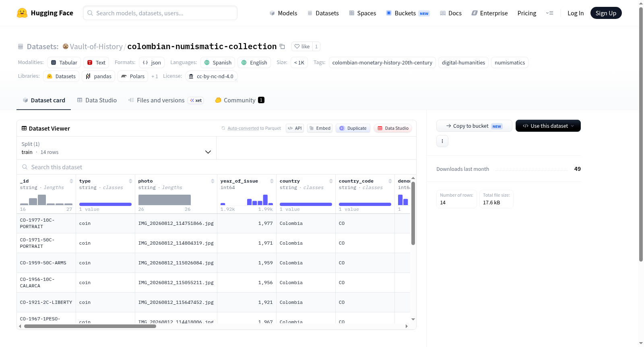Screen dimensions: 644x347
Task: Select the CO-1921-2C-LIBERTY row id
Action: (46, 302)
